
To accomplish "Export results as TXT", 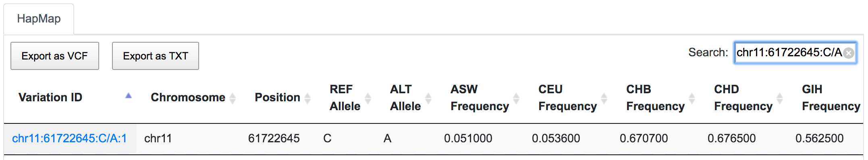I will [156, 56].
